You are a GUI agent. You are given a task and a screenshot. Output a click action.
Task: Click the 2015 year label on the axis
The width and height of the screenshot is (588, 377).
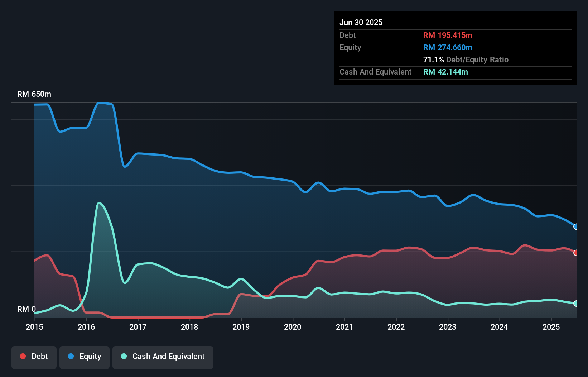coord(34,327)
